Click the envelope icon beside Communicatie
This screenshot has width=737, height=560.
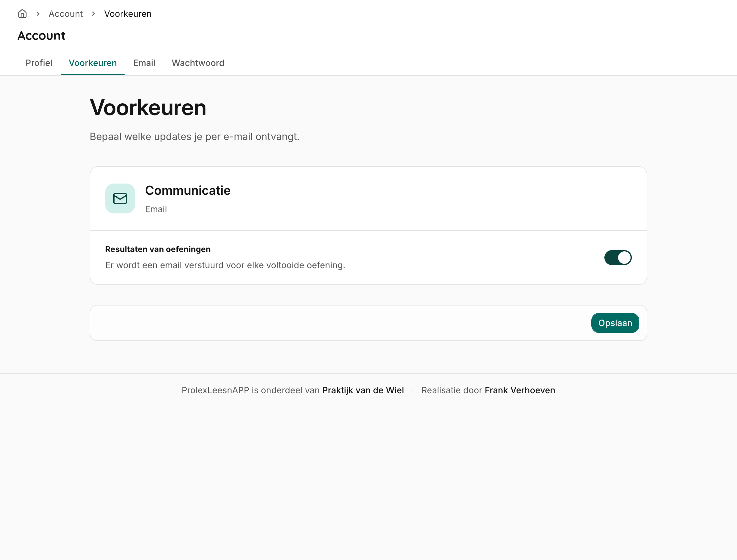click(120, 198)
